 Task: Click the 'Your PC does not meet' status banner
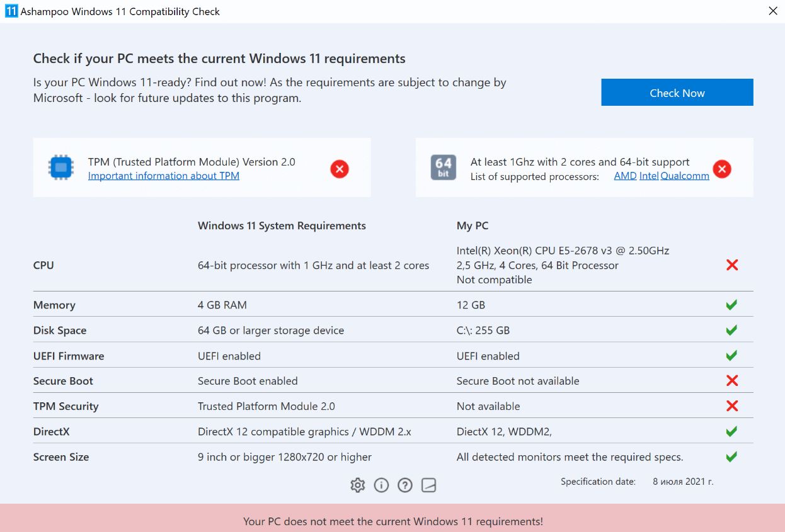(x=392, y=518)
